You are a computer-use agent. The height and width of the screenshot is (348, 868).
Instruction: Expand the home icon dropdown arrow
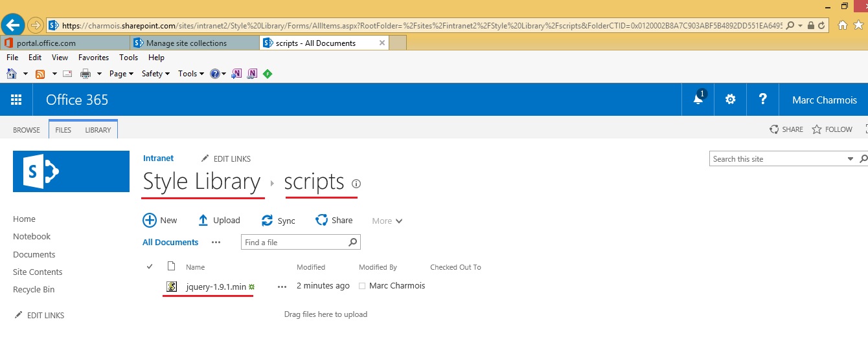tap(25, 74)
